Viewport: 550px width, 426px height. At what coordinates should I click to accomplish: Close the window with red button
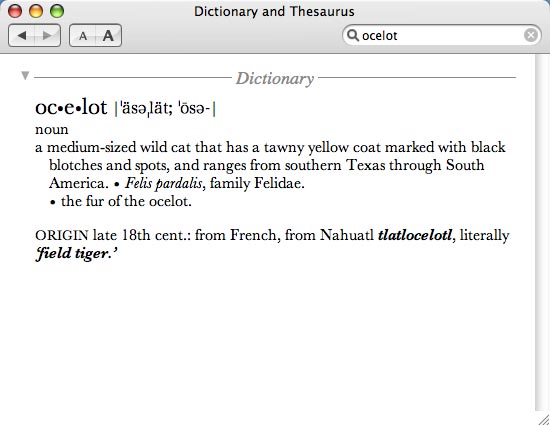(15, 12)
